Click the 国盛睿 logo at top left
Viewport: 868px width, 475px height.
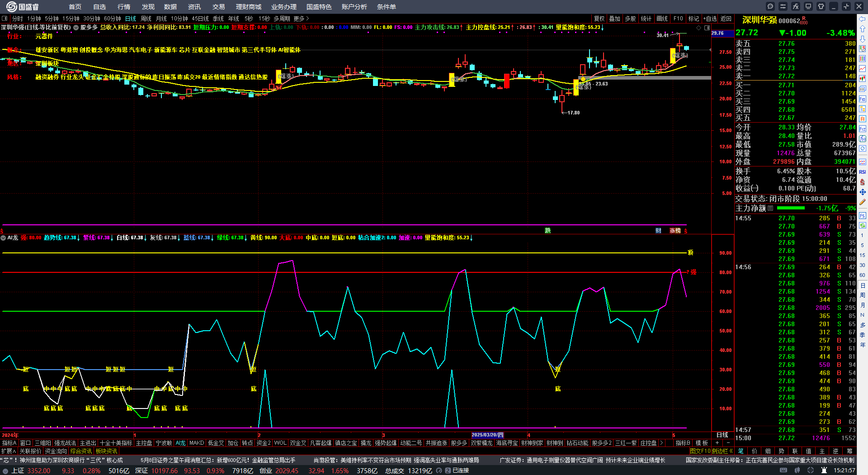coord(23,7)
